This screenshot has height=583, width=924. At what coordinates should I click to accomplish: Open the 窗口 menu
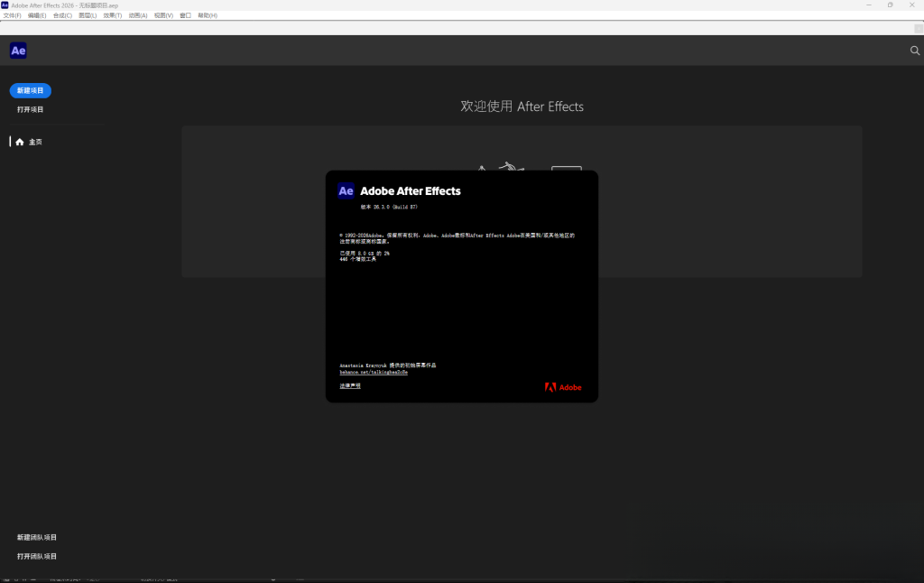tap(186, 15)
